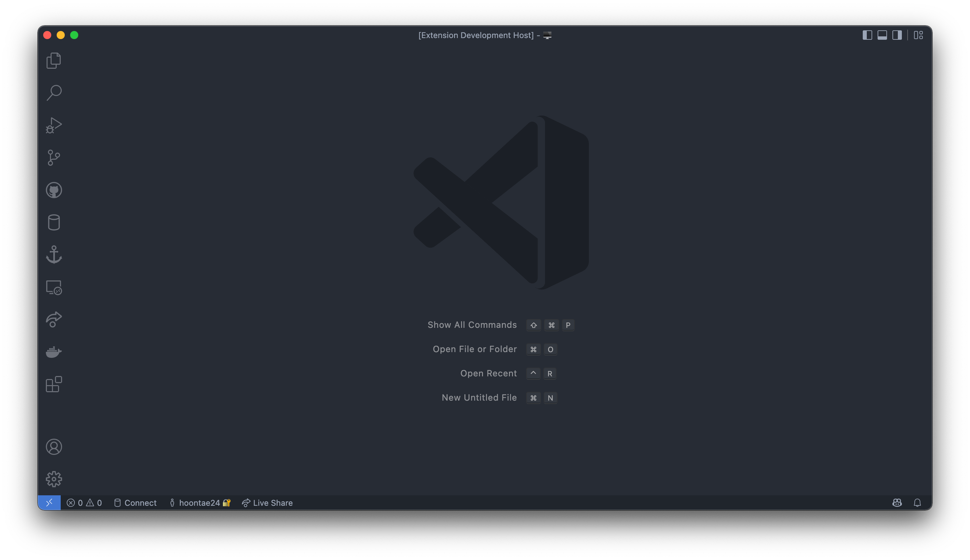Viewport: 970px width, 560px height.
Task: Open notifications from the status bar bell
Action: (x=917, y=503)
